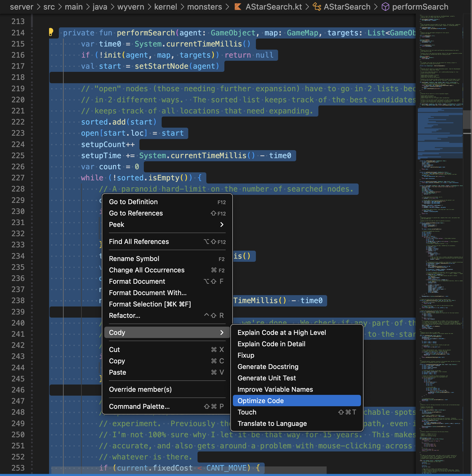Click line number 214 in gutter
This screenshot has height=476, width=472.
click(x=18, y=33)
